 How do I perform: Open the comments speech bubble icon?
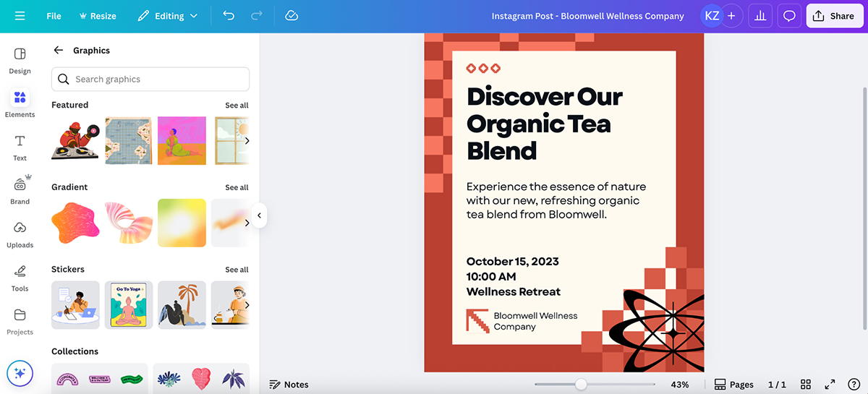(789, 16)
